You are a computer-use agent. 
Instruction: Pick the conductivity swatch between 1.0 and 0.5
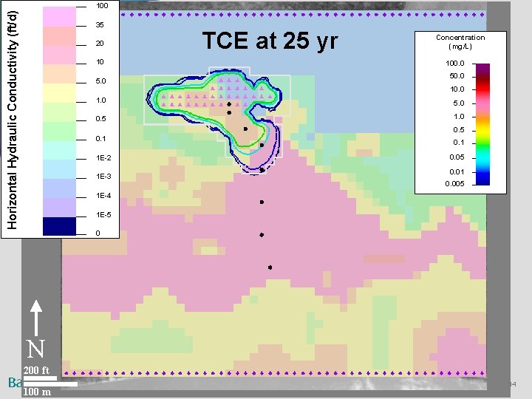click(59, 112)
